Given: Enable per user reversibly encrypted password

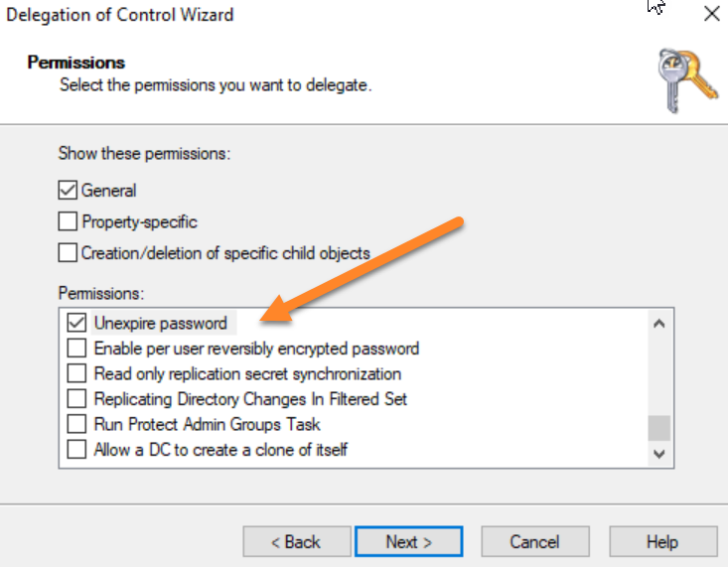Looking at the screenshot, I should [76, 348].
